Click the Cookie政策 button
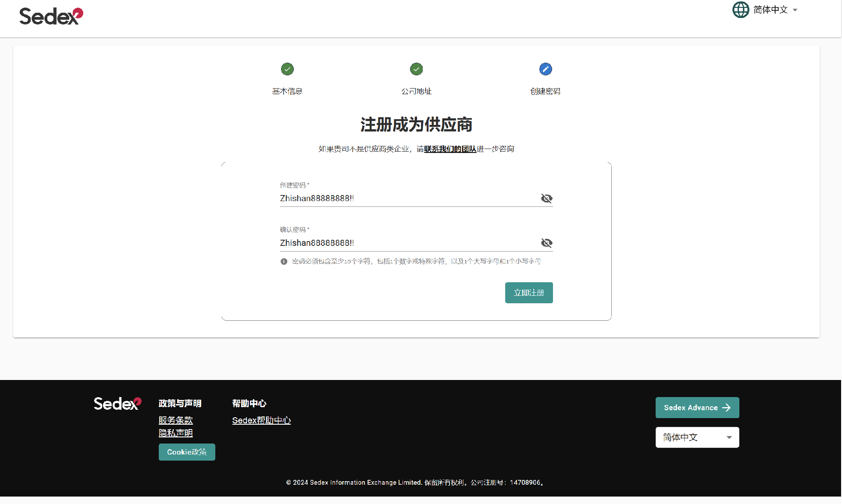This screenshot has width=842, height=504. point(187,452)
